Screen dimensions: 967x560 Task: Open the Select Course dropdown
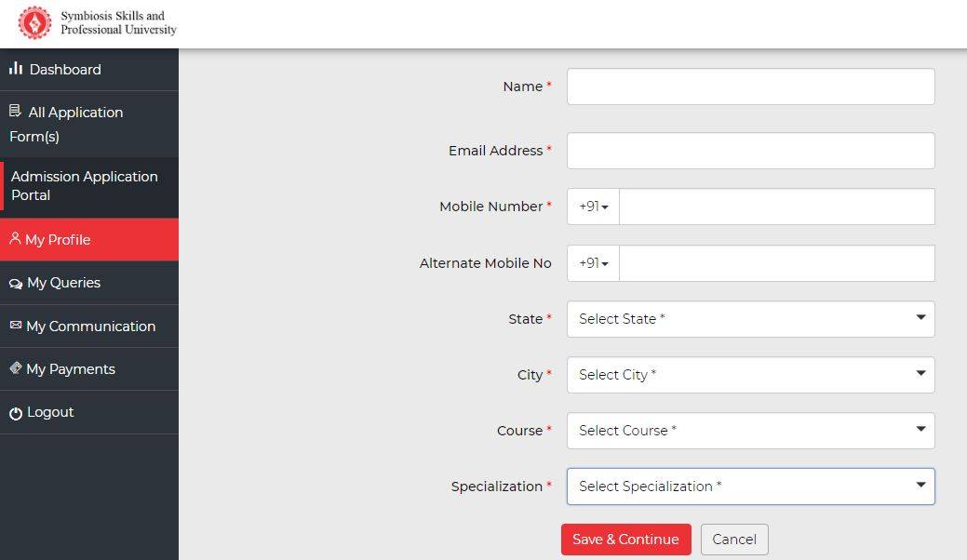750,431
